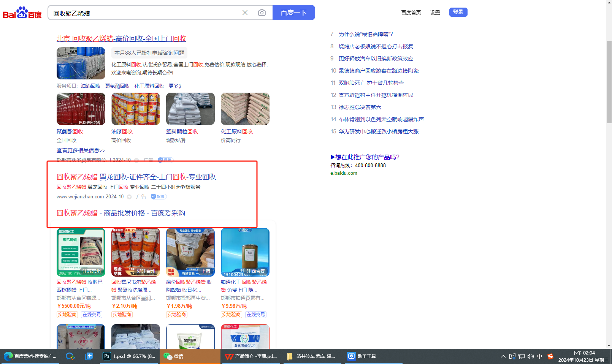Show hidden system tray icons

[503, 356]
